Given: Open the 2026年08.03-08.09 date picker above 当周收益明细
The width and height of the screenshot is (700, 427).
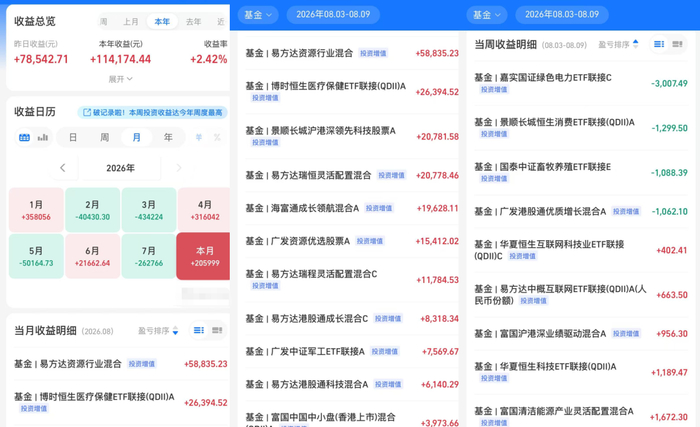Looking at the screenshot, I should [562, 14].
